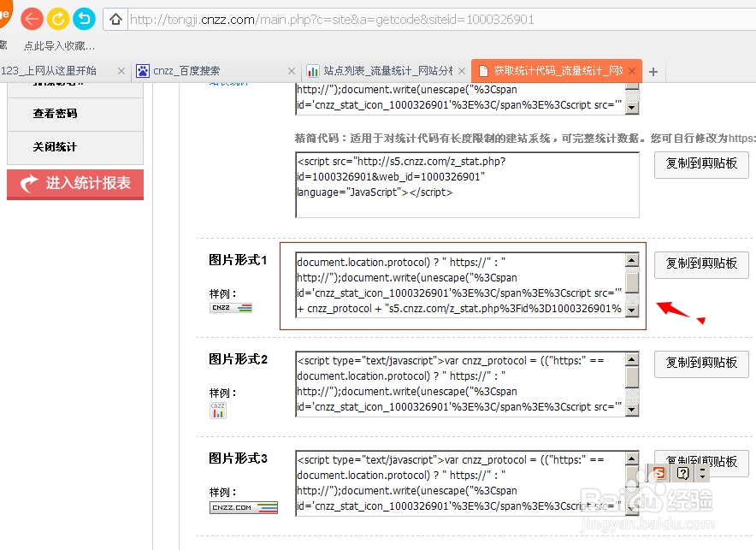
Task: Click the input method help question icon
Action: 682,473
